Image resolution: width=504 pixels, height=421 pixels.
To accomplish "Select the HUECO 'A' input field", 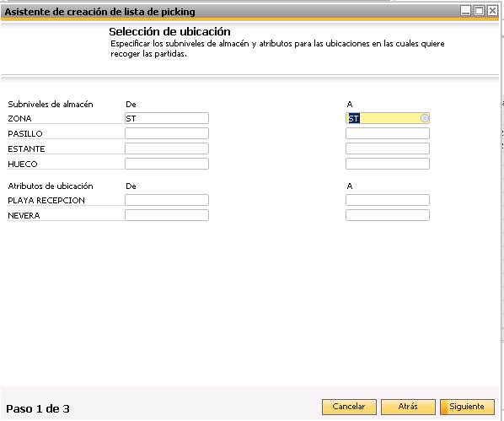I will tap(388, 164).
